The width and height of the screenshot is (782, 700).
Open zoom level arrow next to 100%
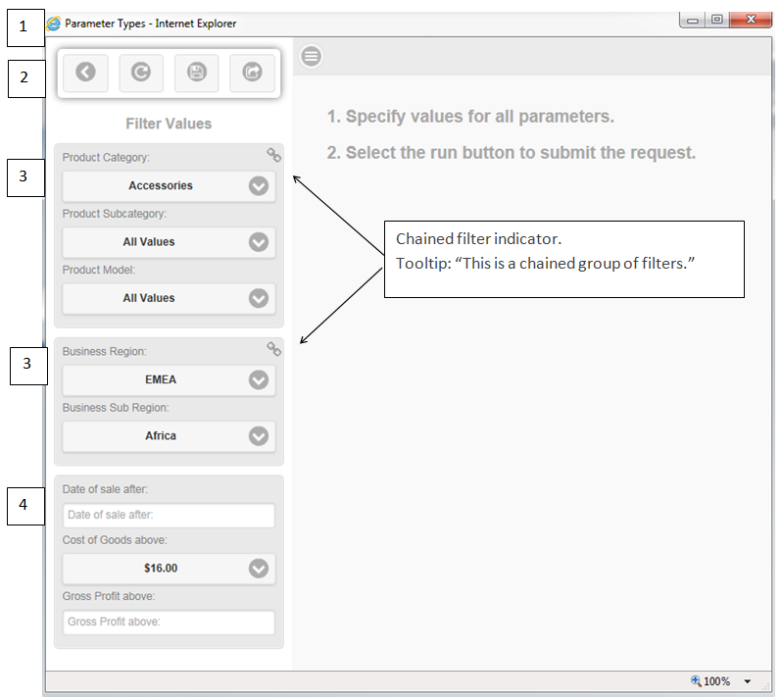pos(747,681)
